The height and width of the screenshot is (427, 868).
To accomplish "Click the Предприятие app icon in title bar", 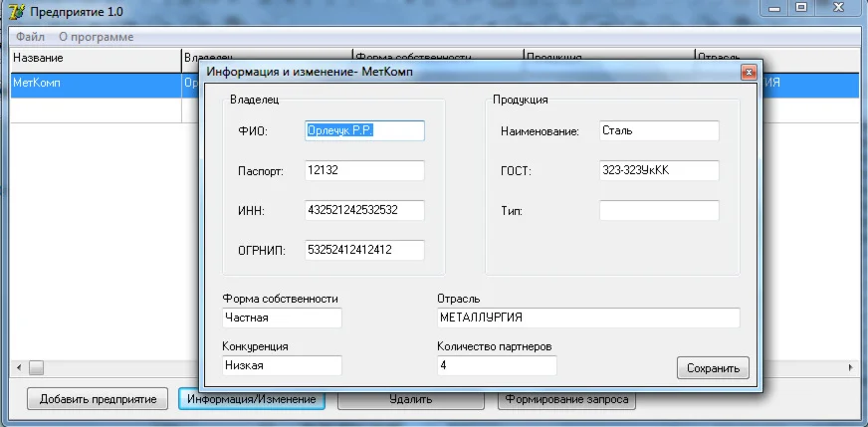I will pos(17,11).
